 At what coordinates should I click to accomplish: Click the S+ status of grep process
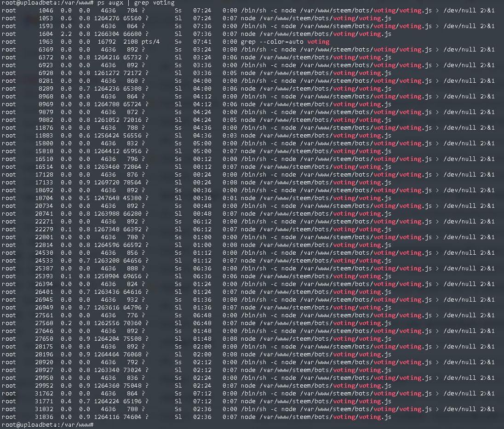[178, 42]
